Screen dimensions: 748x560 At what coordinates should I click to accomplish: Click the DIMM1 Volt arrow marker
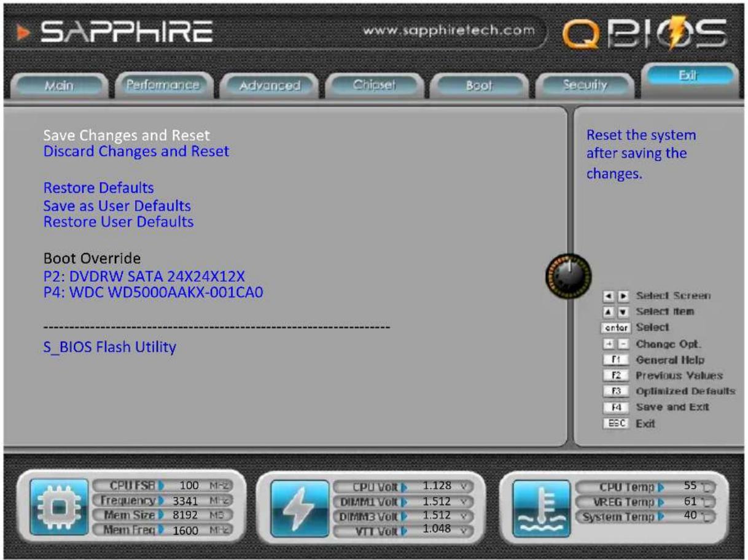[x=405, y=502]
